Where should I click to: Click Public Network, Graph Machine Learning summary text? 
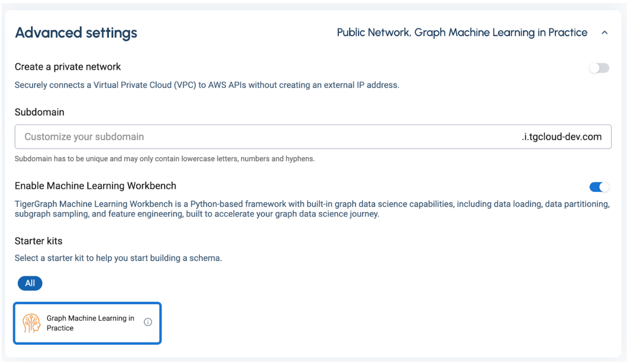click(462, 33)
